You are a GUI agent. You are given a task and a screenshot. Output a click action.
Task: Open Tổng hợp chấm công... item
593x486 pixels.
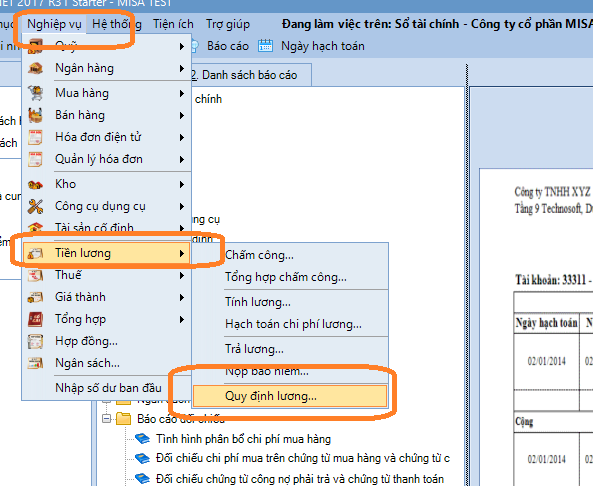(x=290, y=277)
